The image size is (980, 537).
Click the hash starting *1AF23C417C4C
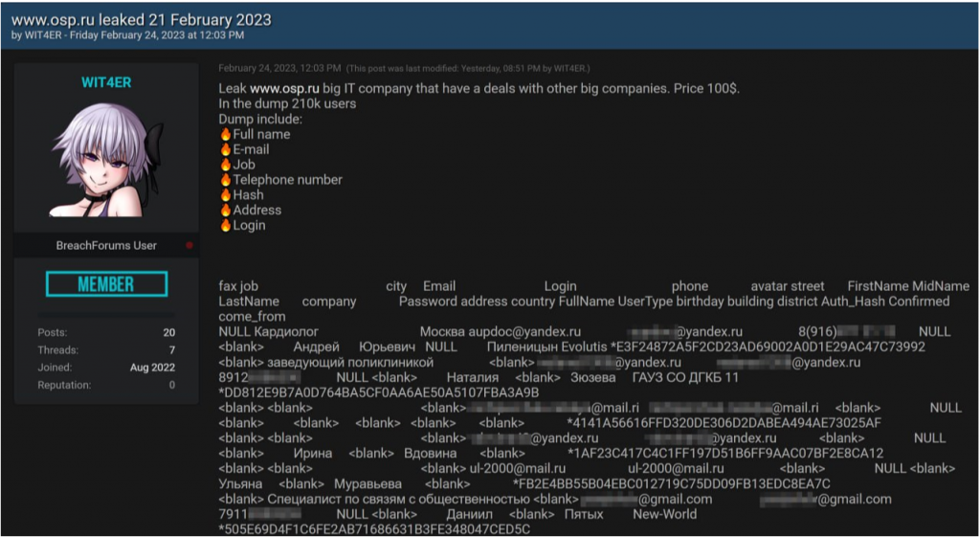pyautogui.click(x=725, y=453)
